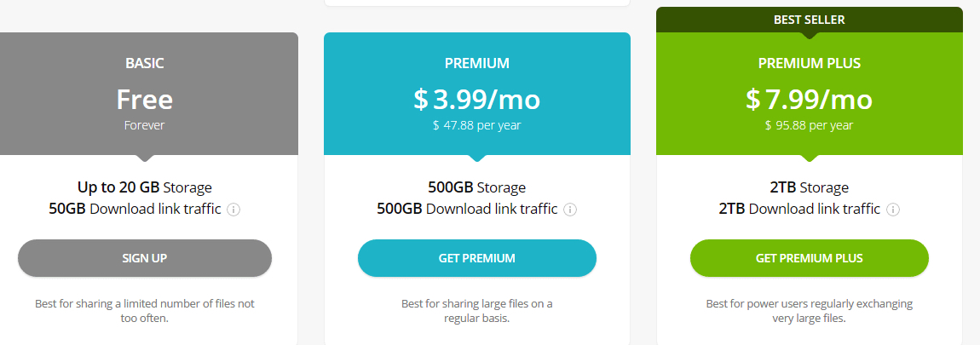Click info icon beside 500GB download traffic
Screen dimensions: 980x345
pos(570,210)
